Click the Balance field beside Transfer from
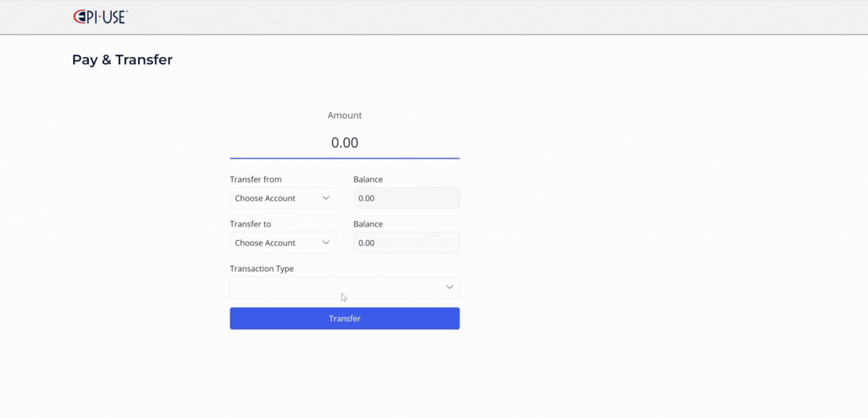 pyautogui.click(x=406, y=198)
